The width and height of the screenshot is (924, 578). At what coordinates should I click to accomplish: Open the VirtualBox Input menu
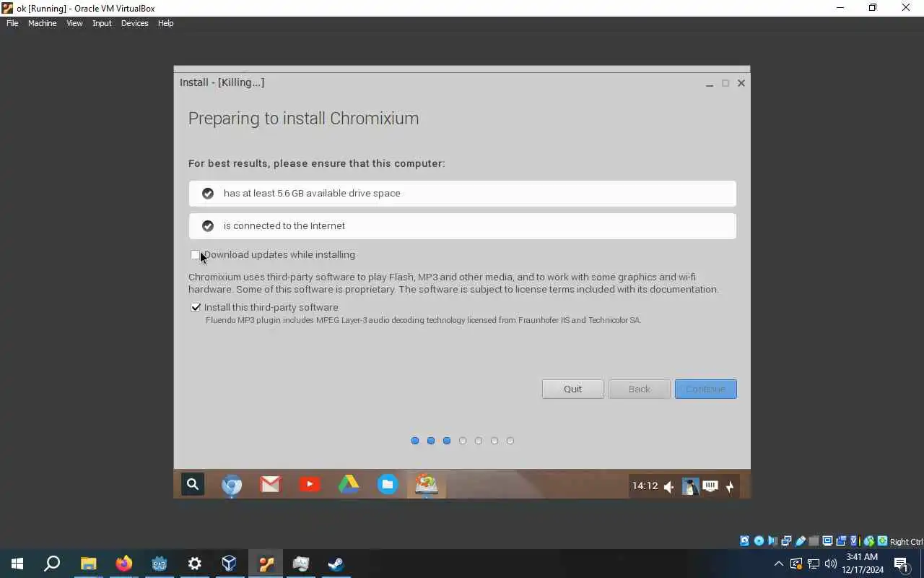point(102,23)
